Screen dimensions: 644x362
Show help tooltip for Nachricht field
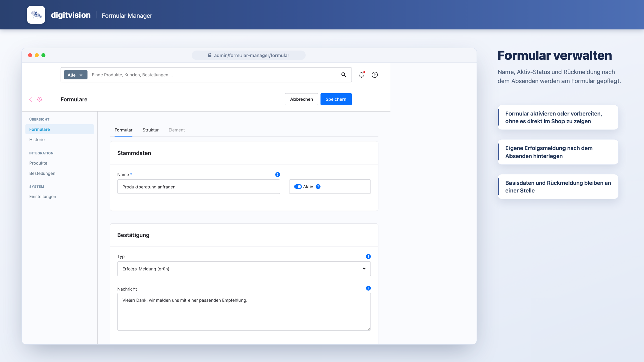tap(368, 288)
